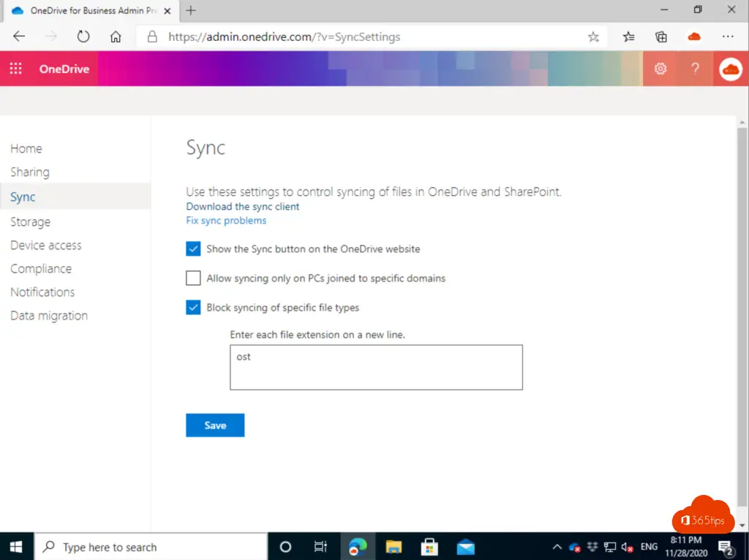Open the settings gear in OneDrive header
The width and height of the screenshot is (749, 560).
[x=660, y=69]
